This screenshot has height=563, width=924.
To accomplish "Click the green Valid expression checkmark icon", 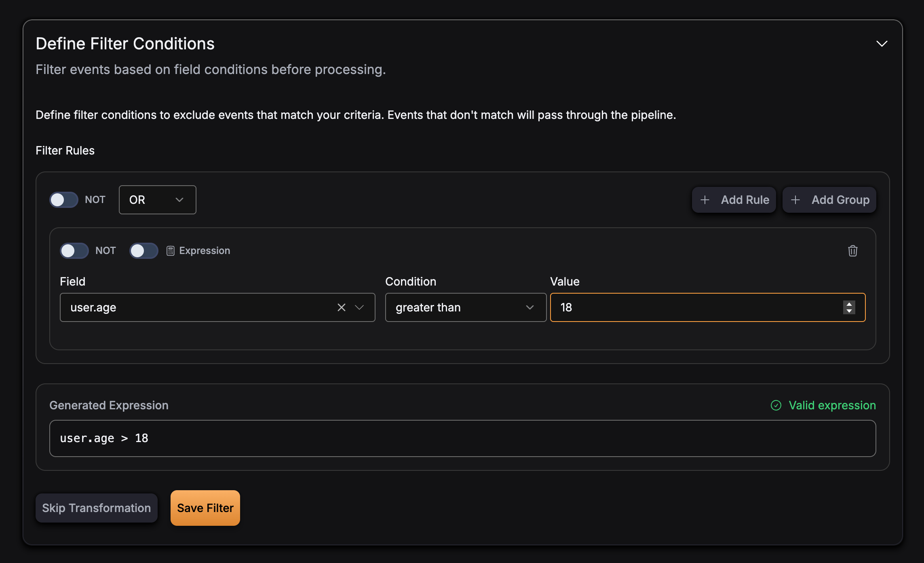I will (776, 405).
